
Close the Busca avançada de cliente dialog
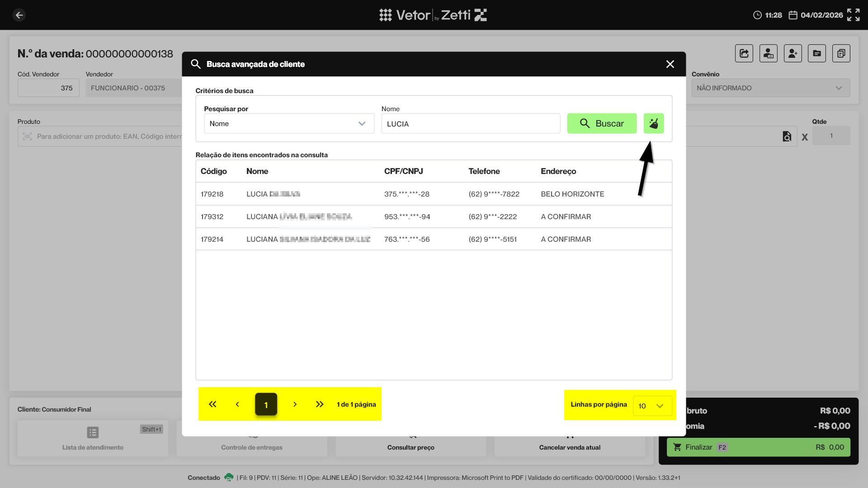pos(670,64)
